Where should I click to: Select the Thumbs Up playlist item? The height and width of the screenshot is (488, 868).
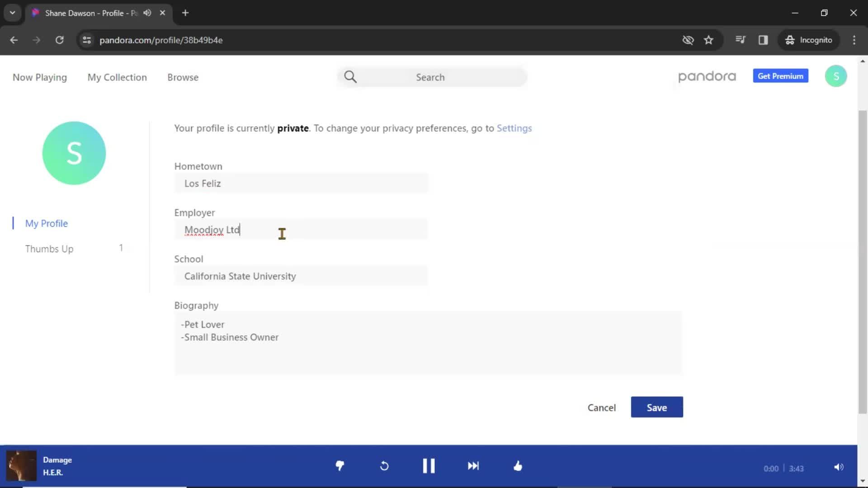point(49,249)
